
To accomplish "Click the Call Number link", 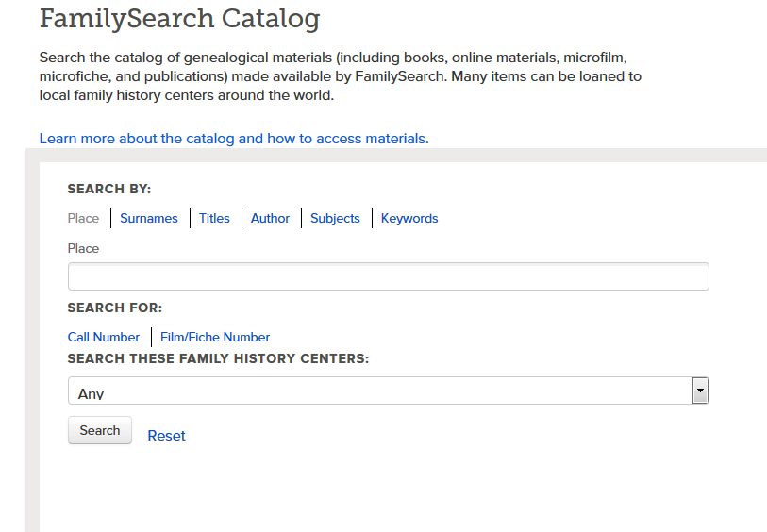I will (104, 337).
